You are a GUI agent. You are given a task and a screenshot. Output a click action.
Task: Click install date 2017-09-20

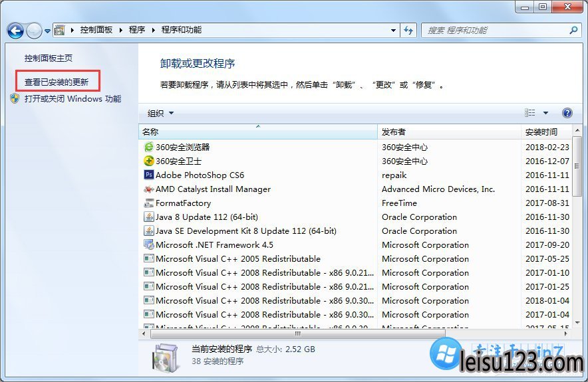[547, 245]
